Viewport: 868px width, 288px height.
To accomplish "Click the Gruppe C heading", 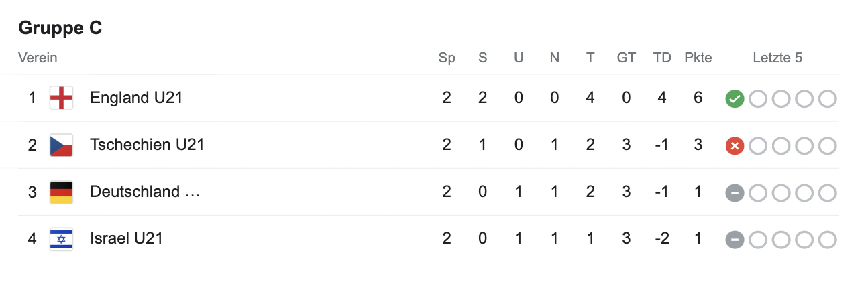I will pyautogui.click(x=60, y=28).
